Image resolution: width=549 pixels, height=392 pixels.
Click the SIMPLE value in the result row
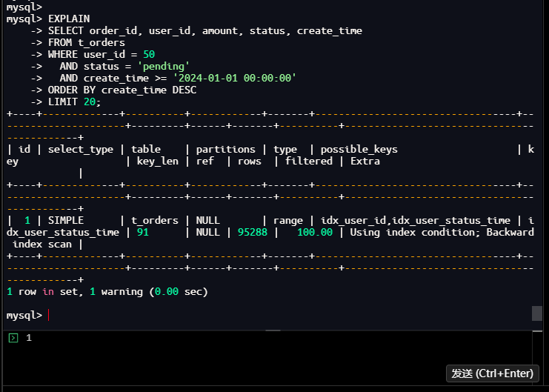coord(66,220)
